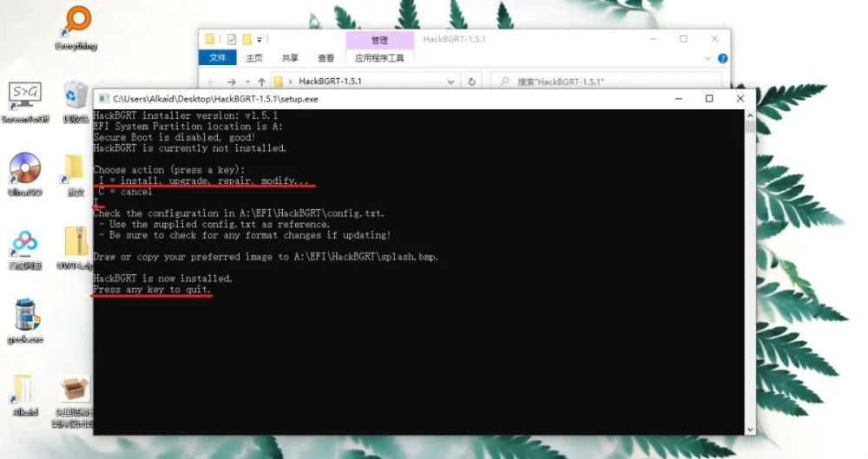Viewport: 868px width, 459px height.
Task: Collapse the Explorer ribbon with the chevron
Action: (x=707, y=59)
